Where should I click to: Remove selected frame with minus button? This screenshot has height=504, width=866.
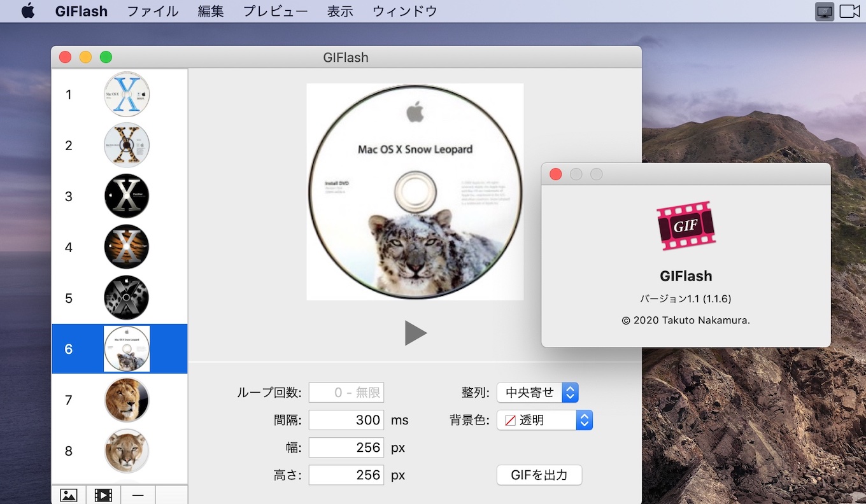click(x=138, y=495)
